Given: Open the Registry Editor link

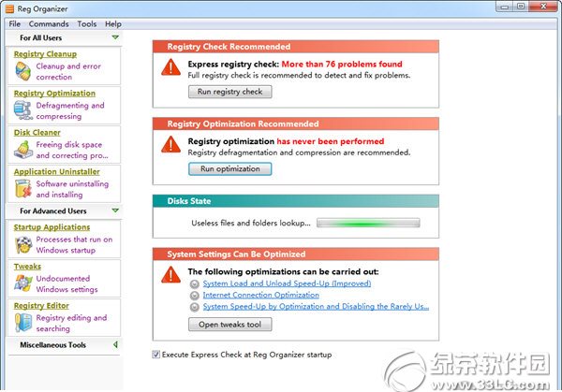Looking at the screenshot, I should [x=41, y=306].
